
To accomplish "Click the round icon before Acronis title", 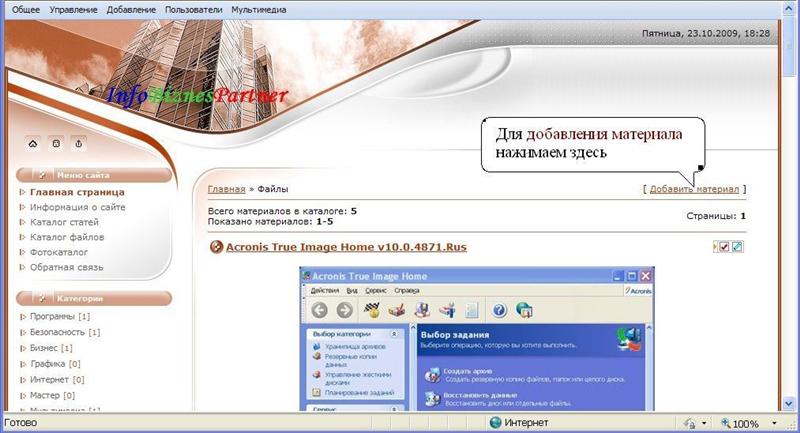I will coord(216,247).
